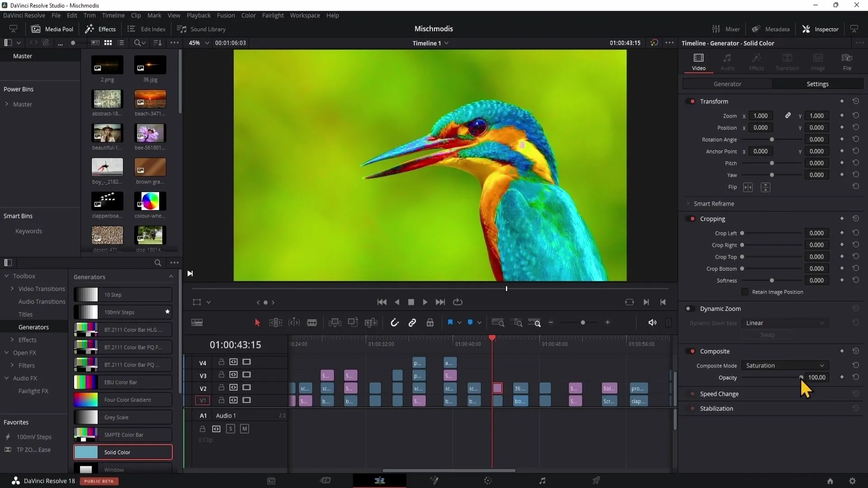Click the Settings button in Generator panel
This screenshot has height=488, width=868.
[x=817, y=84]
